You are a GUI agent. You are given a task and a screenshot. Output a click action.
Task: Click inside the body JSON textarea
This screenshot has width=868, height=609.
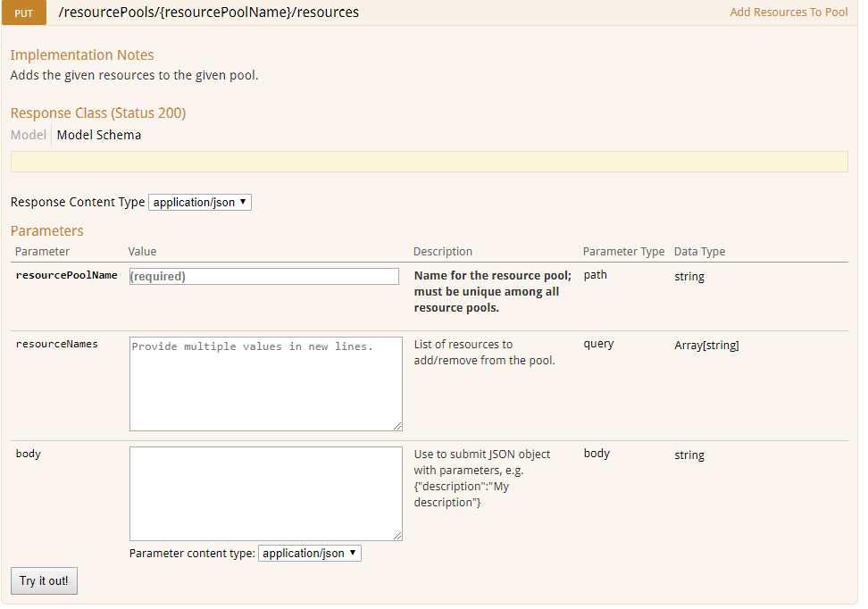click(x=263, y=491)
